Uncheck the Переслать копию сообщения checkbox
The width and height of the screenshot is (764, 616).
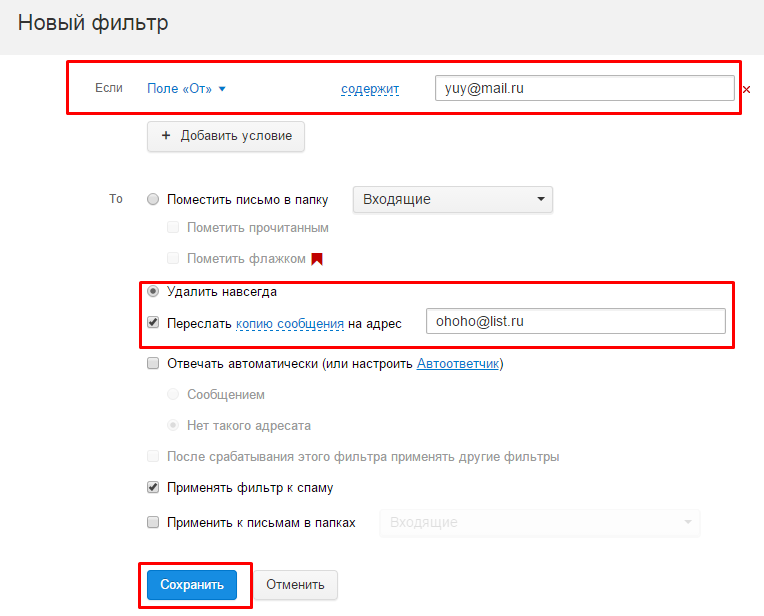[153, 323]
